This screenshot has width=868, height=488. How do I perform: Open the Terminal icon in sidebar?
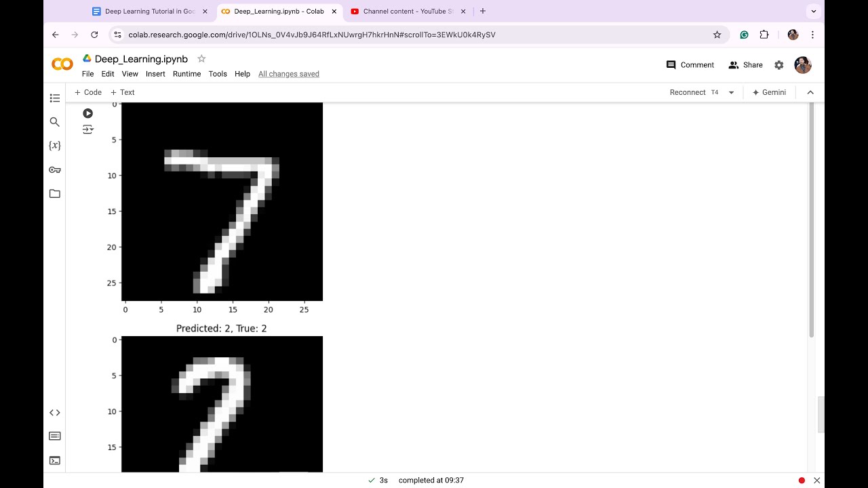point(55,461)
